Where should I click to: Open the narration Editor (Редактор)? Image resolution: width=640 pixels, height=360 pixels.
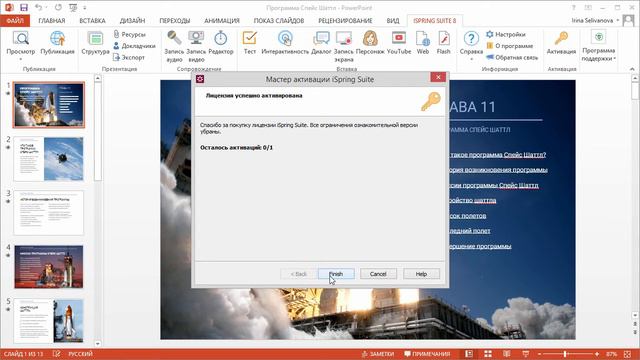[x=221, y=43]
